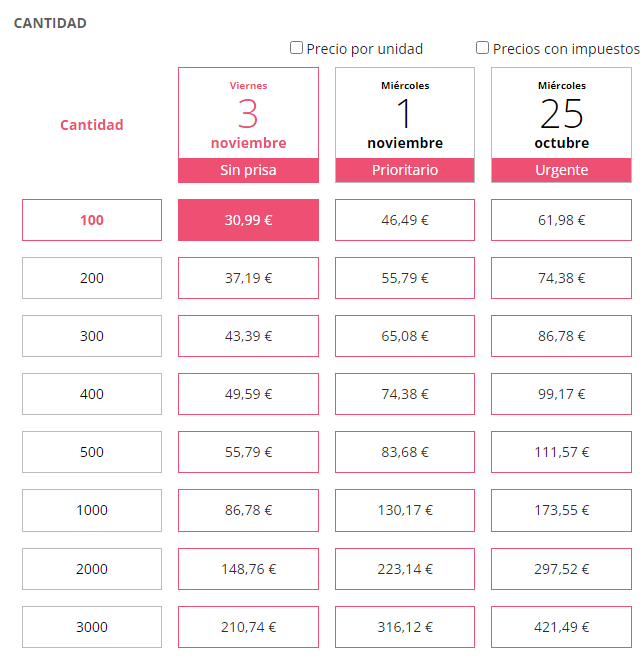Choose quantity 500 row

tap(92, 452)
